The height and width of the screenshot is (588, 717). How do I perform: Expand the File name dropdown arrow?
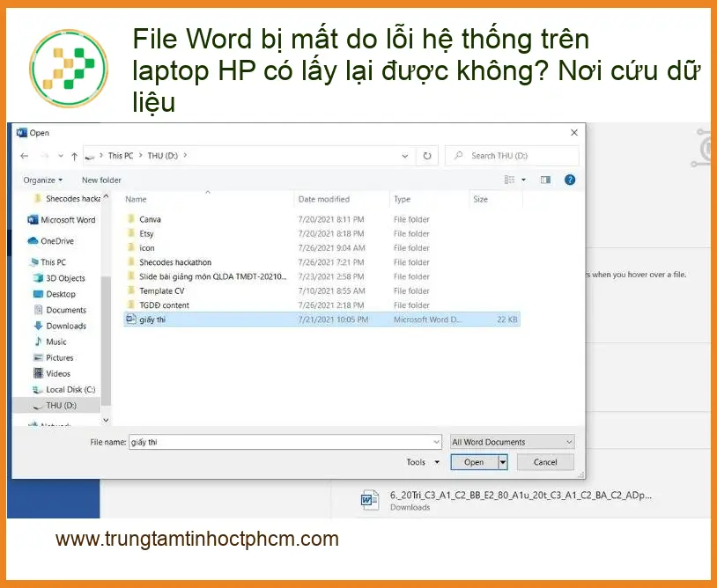pyautogui.click(x=436, y=442)
